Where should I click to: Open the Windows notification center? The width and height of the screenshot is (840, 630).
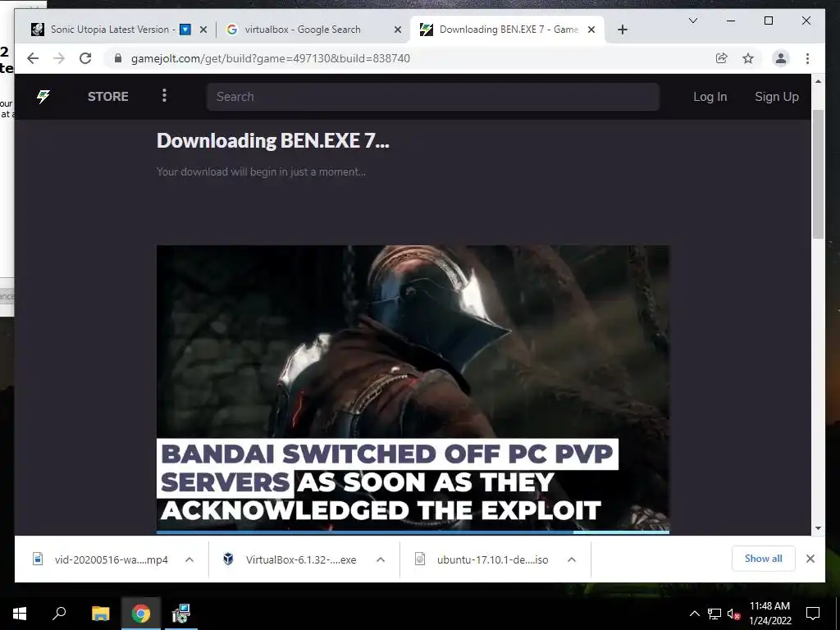[813, 614]
